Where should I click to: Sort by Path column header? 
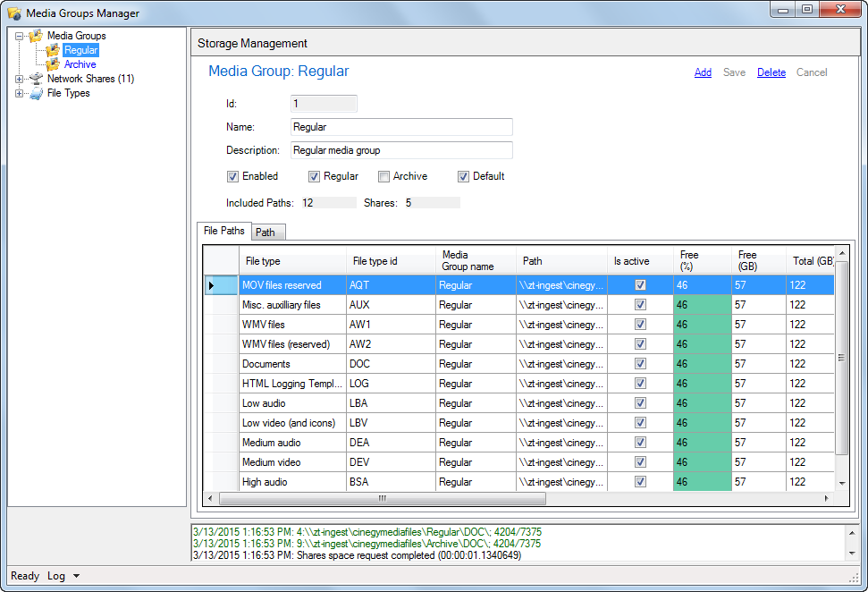coord(562,261)
